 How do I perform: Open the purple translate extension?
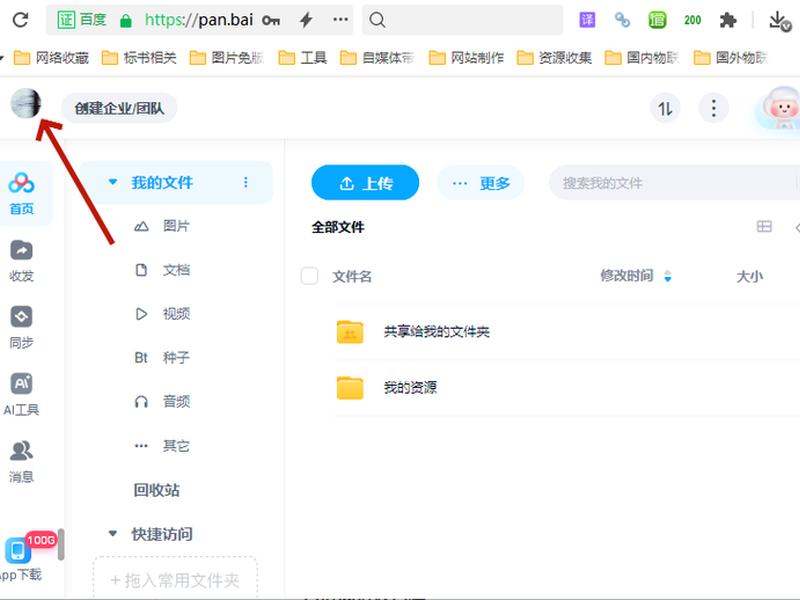coord(587,20)
